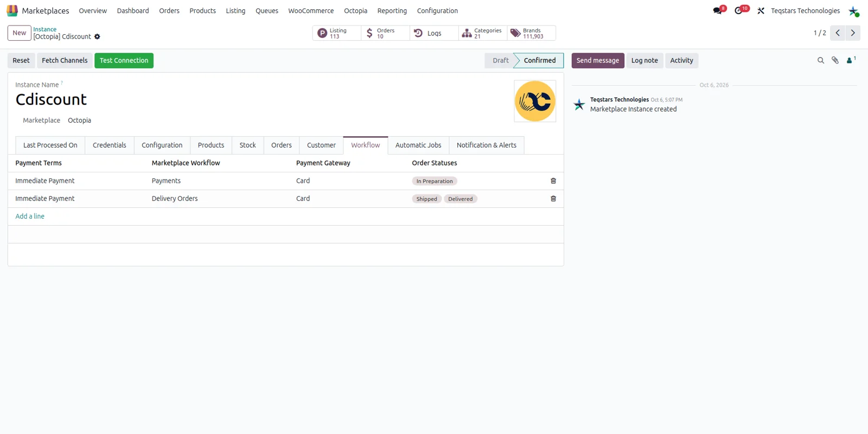Open the Brands 111,903 stat button
The width and height of the screenshot is (868, 434).
532,33
